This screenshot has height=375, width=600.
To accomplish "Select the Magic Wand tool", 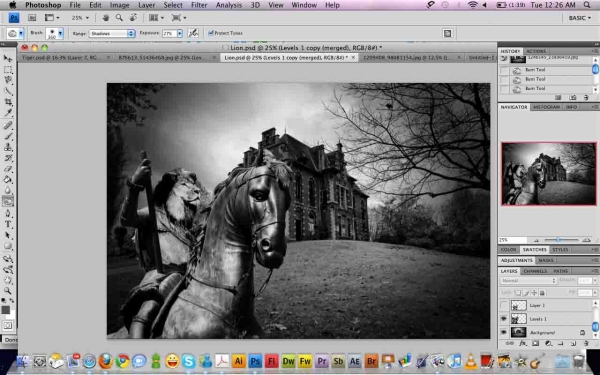I will (8, 91).
